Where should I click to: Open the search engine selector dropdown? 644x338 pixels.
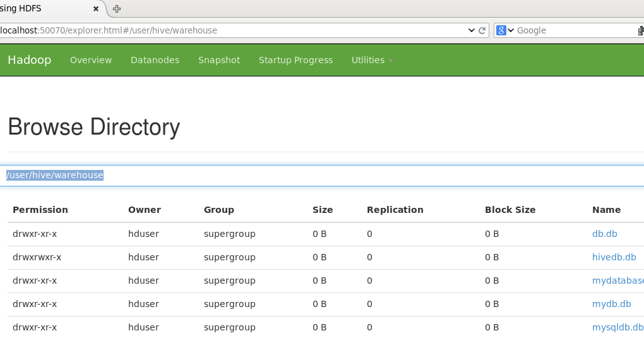511,30
